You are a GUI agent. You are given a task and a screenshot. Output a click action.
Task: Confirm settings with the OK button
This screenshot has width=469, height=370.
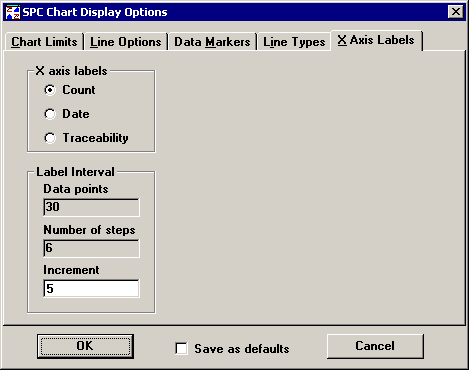[85, 346]
